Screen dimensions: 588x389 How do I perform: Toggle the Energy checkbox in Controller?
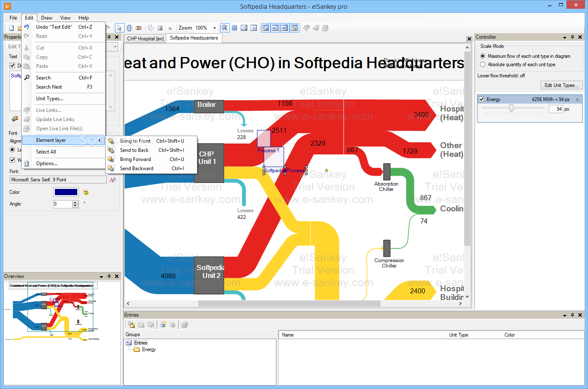pos(482,99)
